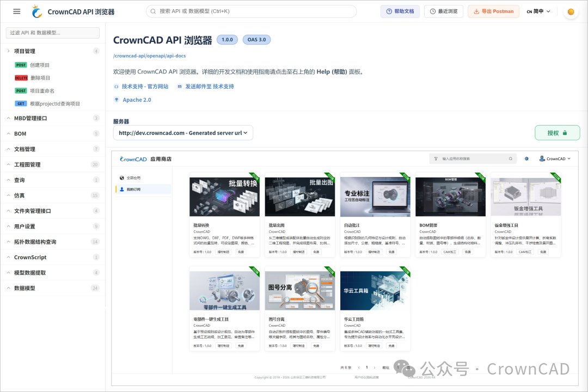Expand the 工程图管理 section
588x392 pixels.
[53, 164]
